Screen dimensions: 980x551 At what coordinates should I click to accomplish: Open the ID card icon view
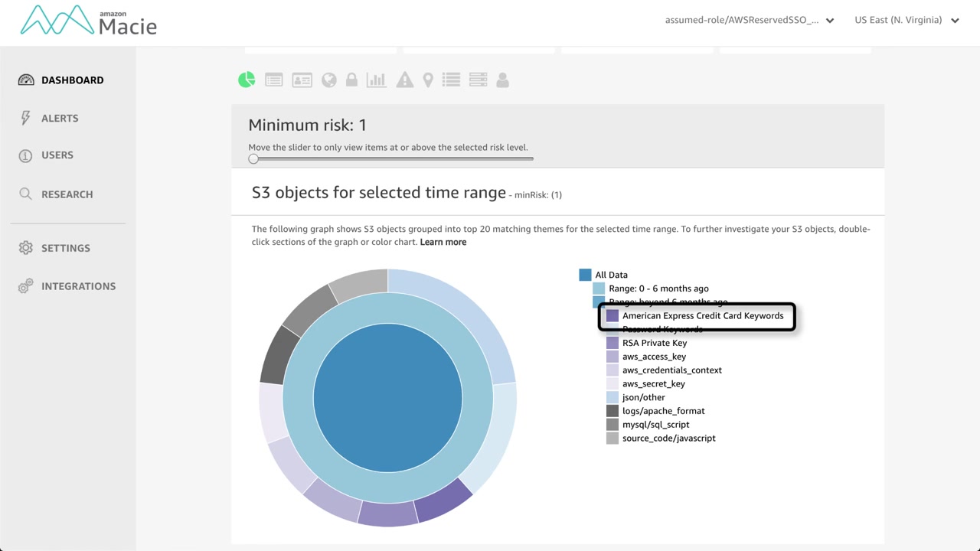click(x=302, y=80)
